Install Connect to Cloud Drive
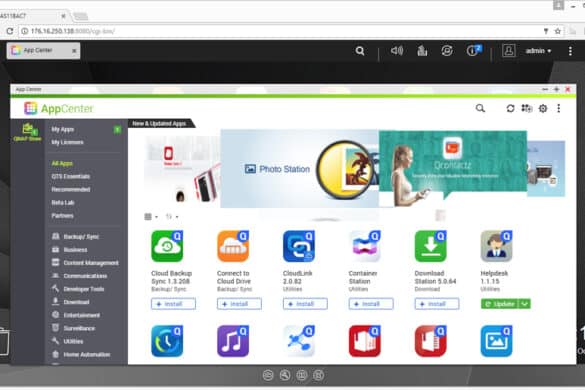The width and height of the screenshot is (585, 390). (x=239, y=304)
